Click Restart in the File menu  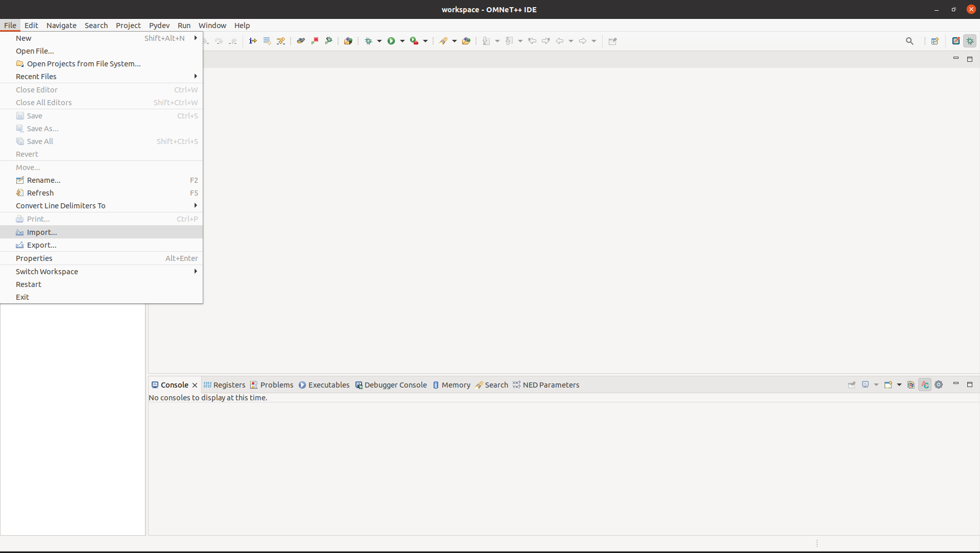pyautogui.click(x=102, y=284)
